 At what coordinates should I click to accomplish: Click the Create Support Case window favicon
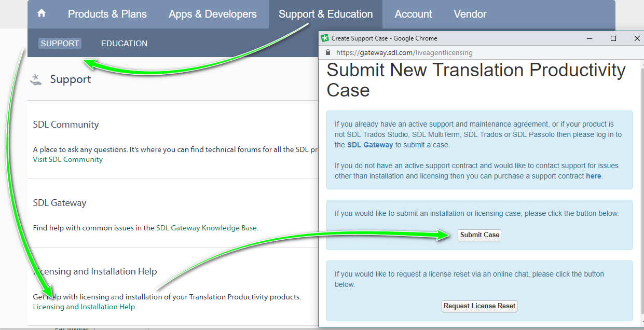coord(325,38)
